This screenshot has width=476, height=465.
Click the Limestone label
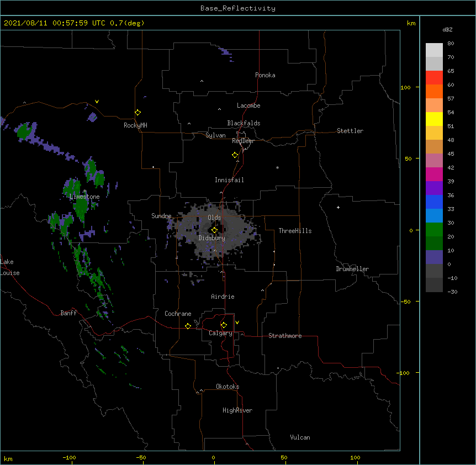[x=84, y=197]
